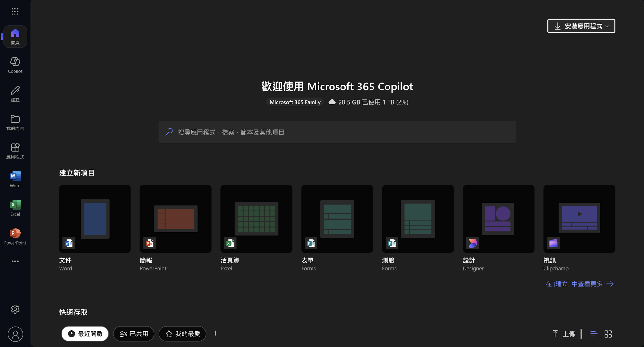Click the Designer badge on 設計 card

click(473, 243)
